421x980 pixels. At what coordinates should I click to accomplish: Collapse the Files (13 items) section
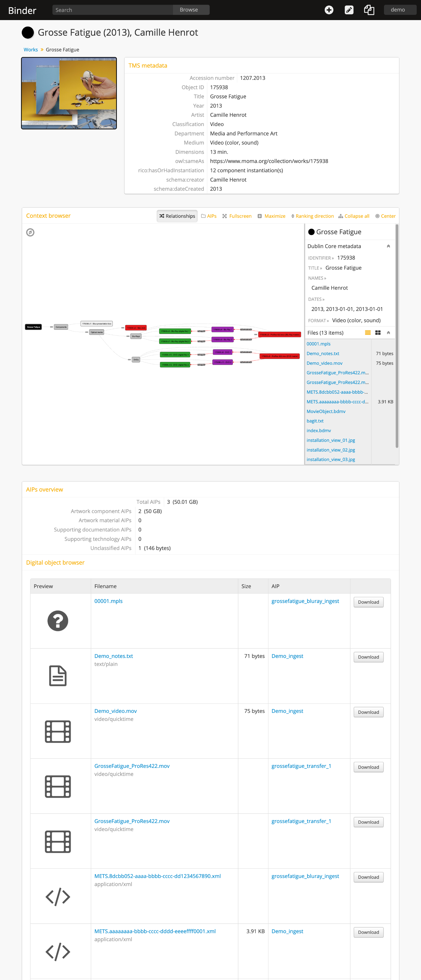[388, 332]
